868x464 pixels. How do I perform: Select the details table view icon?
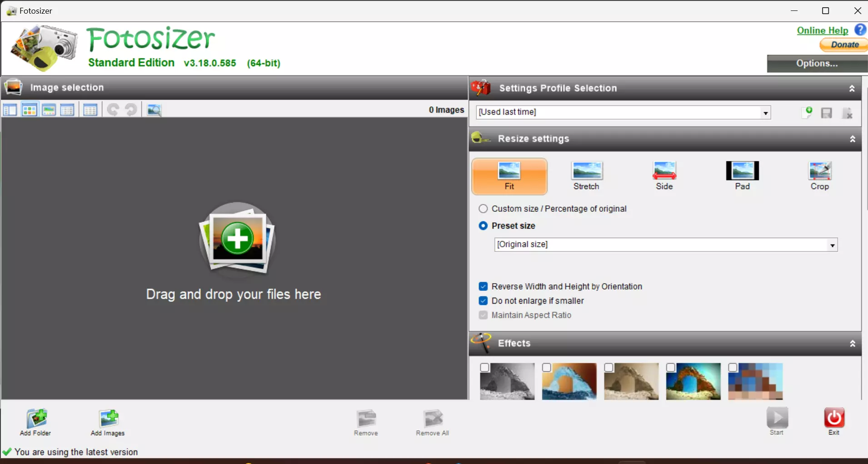(67, 110)
